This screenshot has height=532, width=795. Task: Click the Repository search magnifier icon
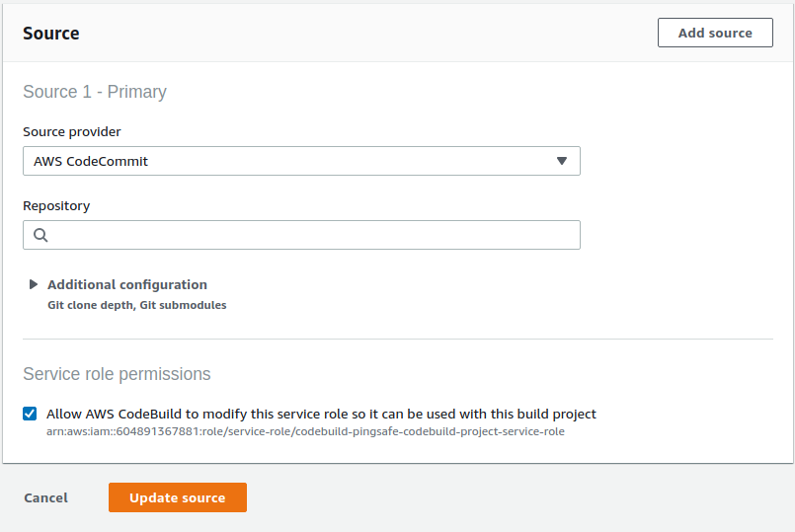40,235
